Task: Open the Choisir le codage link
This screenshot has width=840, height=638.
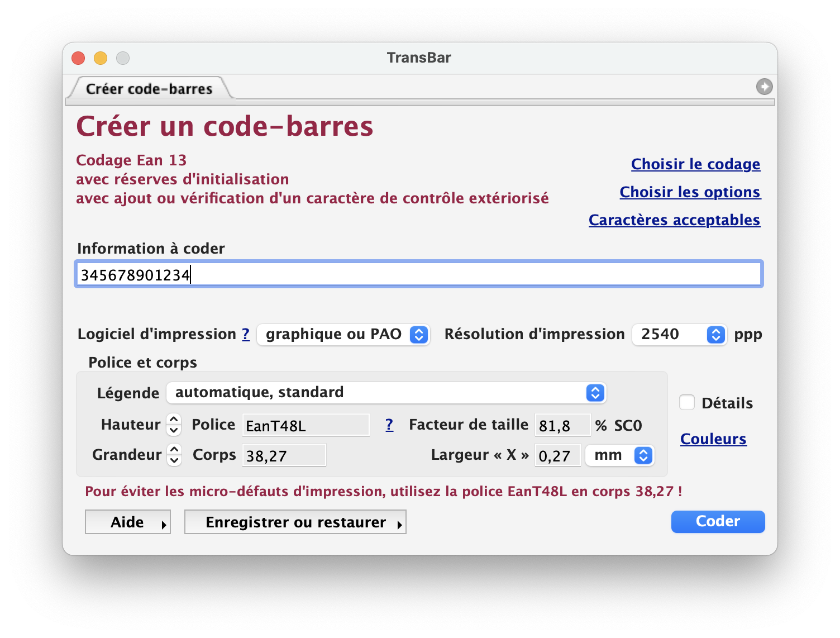Action: pyautogui.click(x=695, y=164)
